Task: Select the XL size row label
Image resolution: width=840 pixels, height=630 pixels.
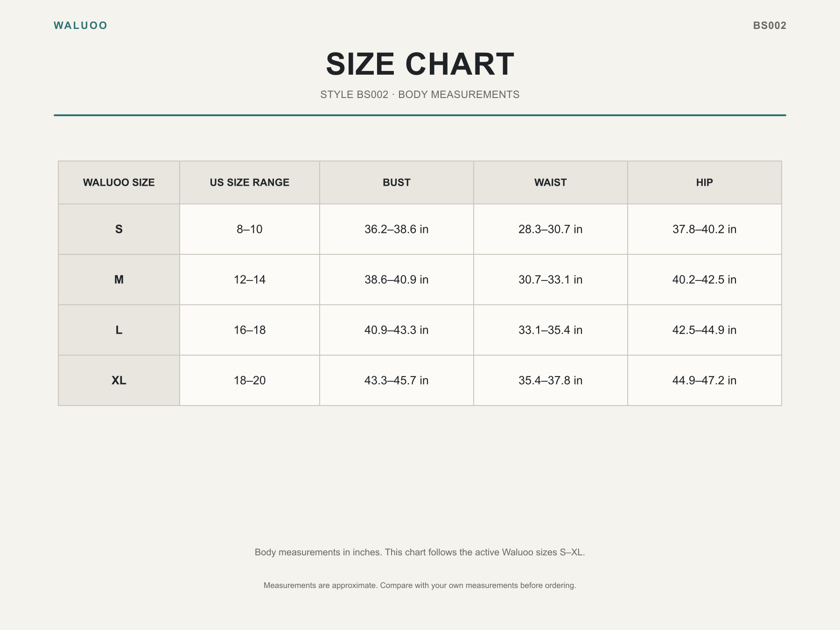Action: point(119,380)
